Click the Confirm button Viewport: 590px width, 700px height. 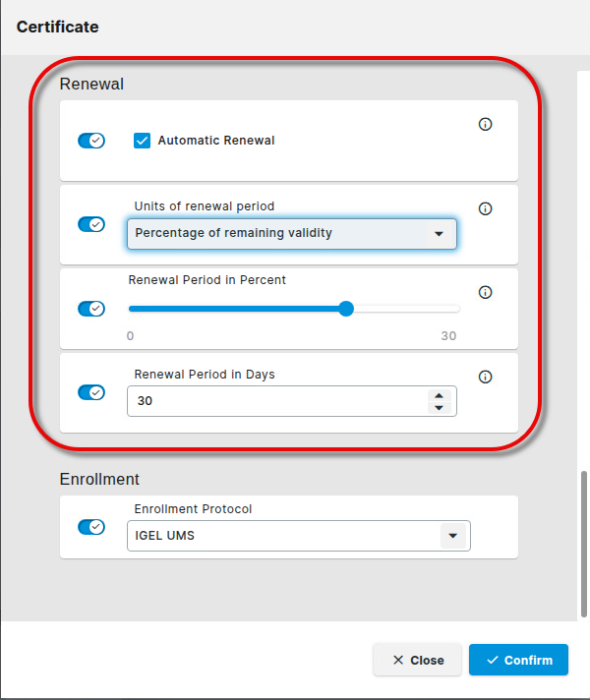coord(518,660)
